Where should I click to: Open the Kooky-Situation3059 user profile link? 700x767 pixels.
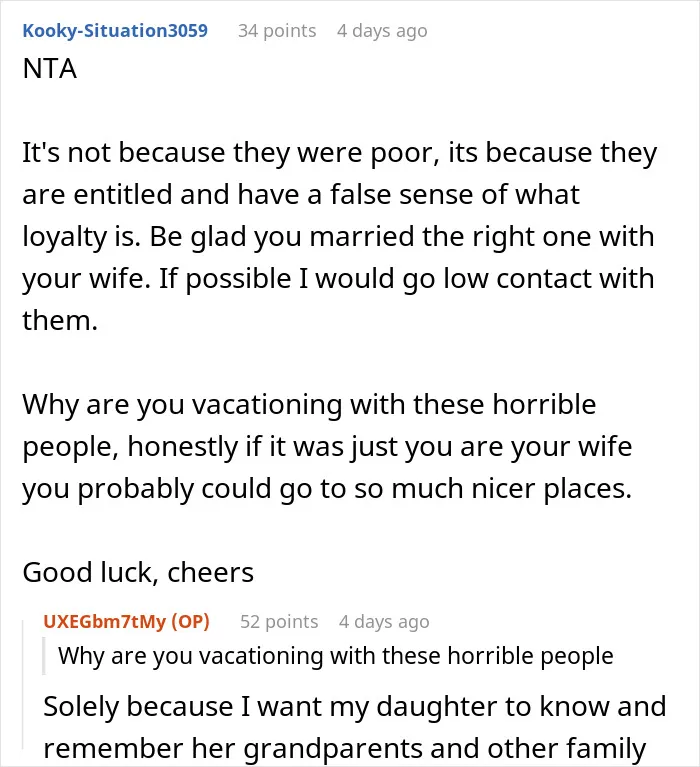pyautogui.click(x=115, y=30)
